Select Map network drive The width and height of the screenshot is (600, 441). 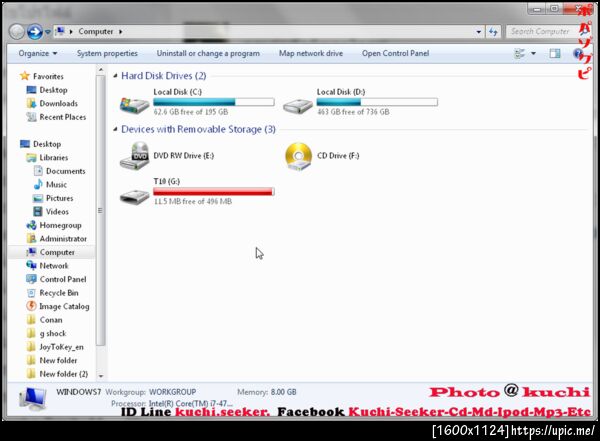[311, 54]
